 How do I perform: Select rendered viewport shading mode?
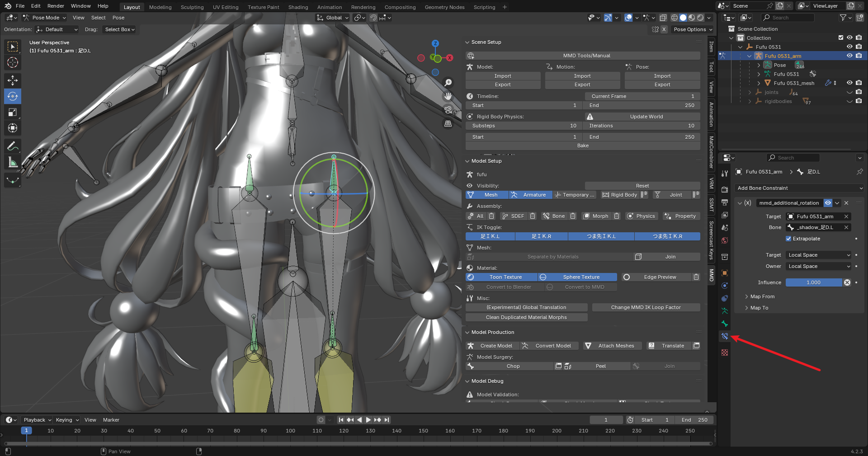pos(700,18)
